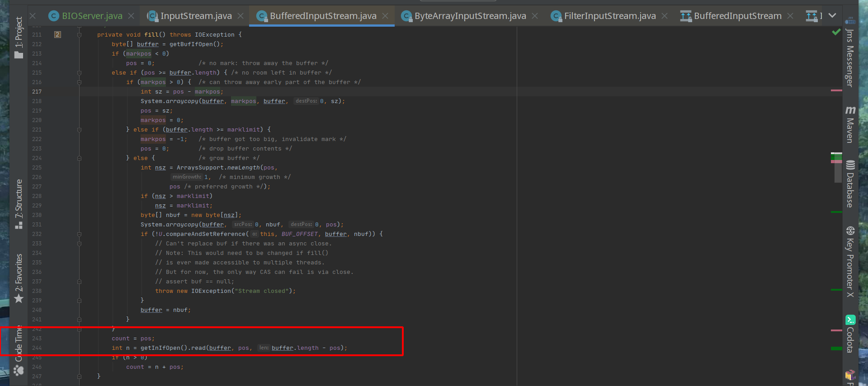Screen dimensions: 868x386
Task: Open the Jms Messenger tool window
Action: click(850, 52)
